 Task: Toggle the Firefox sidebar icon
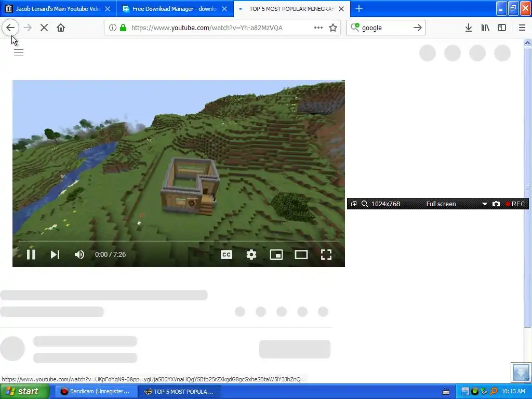502,28
